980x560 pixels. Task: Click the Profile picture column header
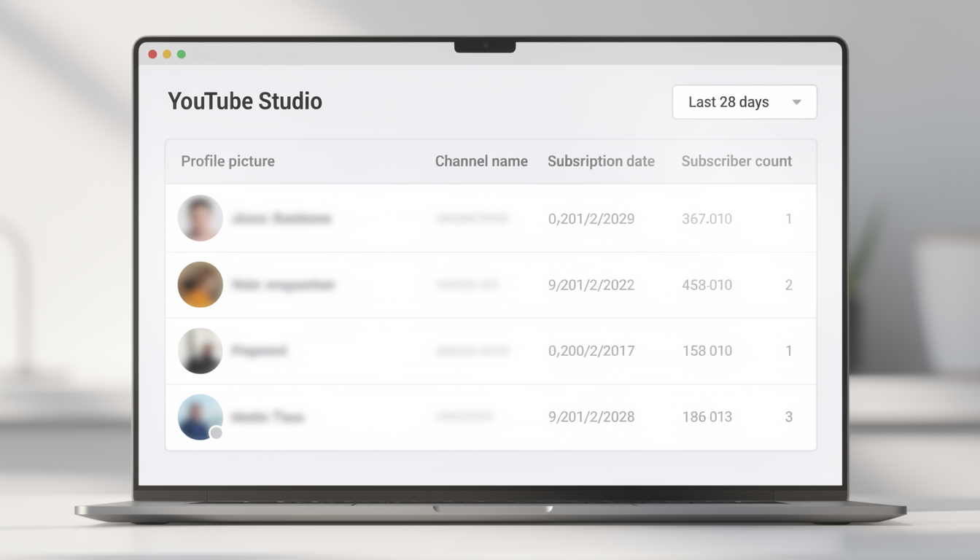pos(227,161)
